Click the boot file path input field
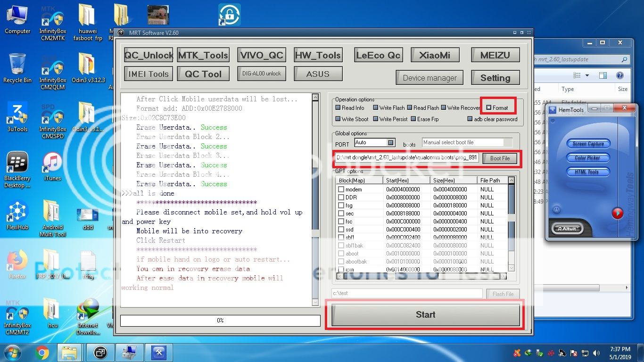This screenshot has height=362, width=644. coord(406,158)
